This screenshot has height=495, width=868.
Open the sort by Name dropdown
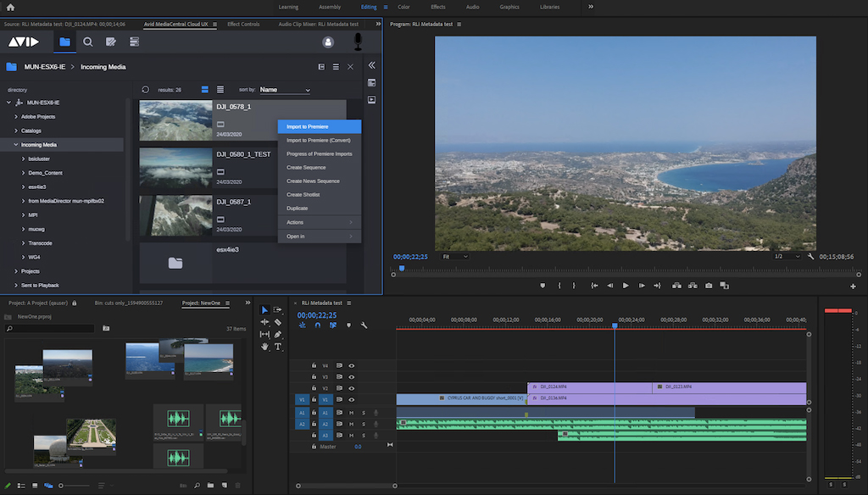[x=285, y=90]
